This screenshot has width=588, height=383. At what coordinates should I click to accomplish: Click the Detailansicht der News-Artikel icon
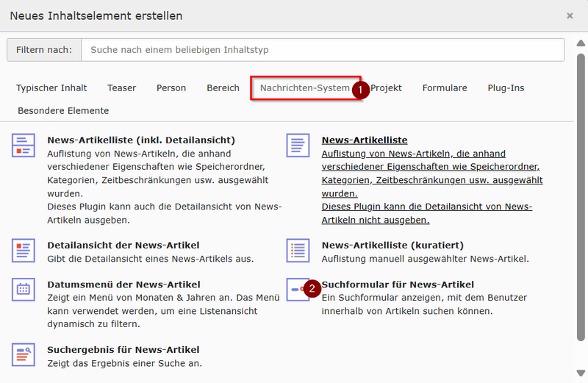point(24,251)
